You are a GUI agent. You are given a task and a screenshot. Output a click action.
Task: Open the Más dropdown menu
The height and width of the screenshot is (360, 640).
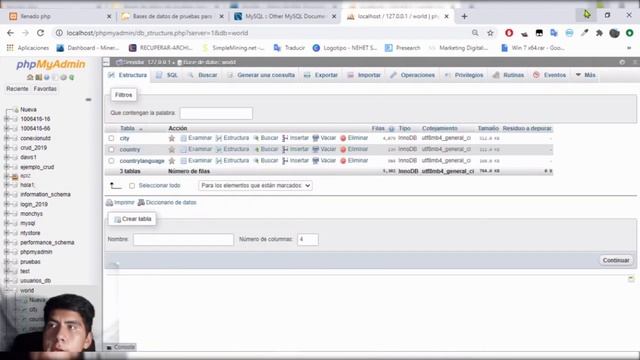click(x=586, y=75)
